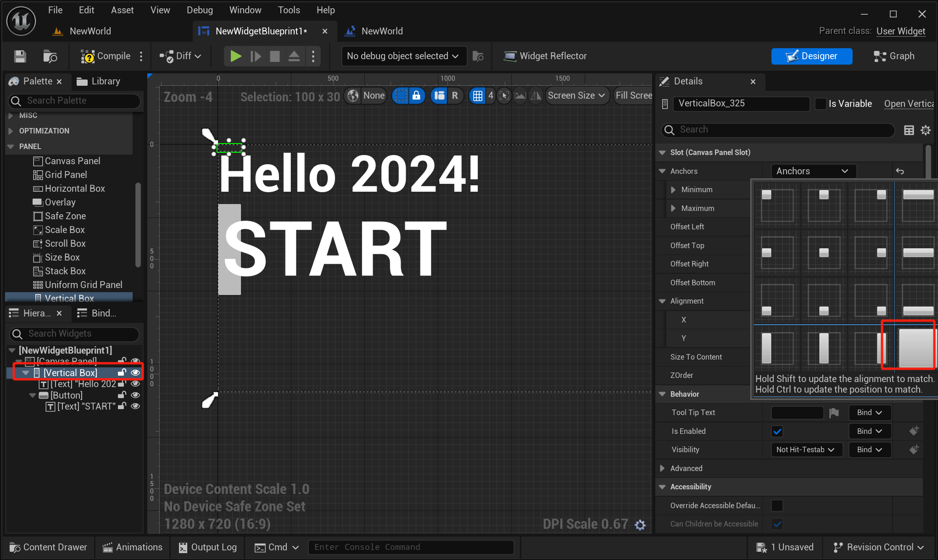This screenshot has width=938, height=560.
Task: Click the Tool Tip Text flag icon
Action: click(834, 413)
